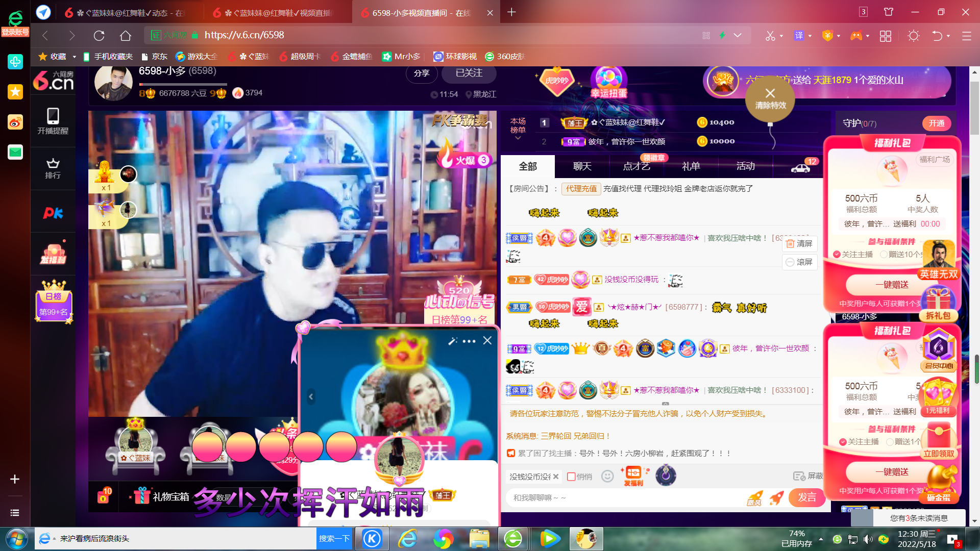The height and width of the screenshot is (551, 980).
Task: Click the 6.cn site logo
Action: pyautogui.click(x=53, y=81)
